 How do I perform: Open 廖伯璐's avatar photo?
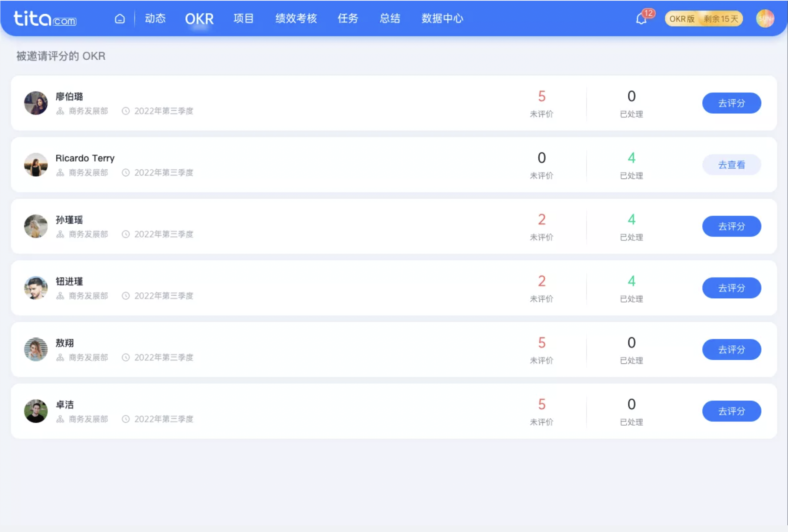point(36,103)
